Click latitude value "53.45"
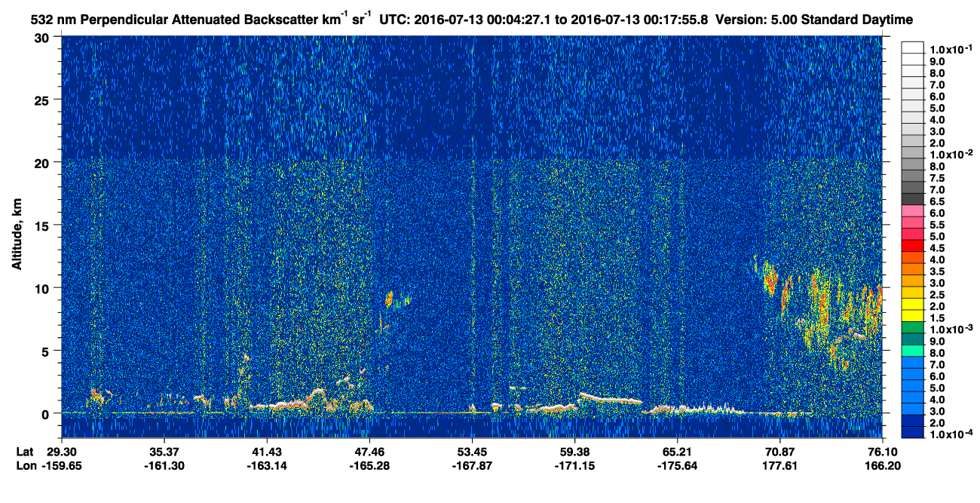 click(472, 451)
